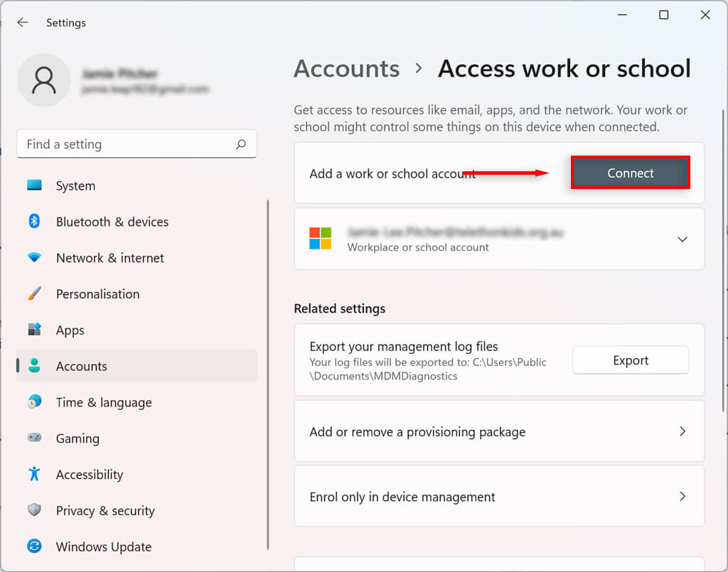The width and height of the screenshot is (728, 572).
Task: Open Time & language settings
Action: [x=103, y=402]
